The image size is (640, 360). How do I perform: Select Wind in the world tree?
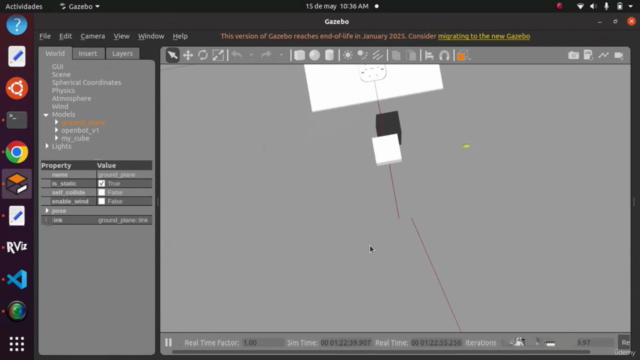point(60,107)
